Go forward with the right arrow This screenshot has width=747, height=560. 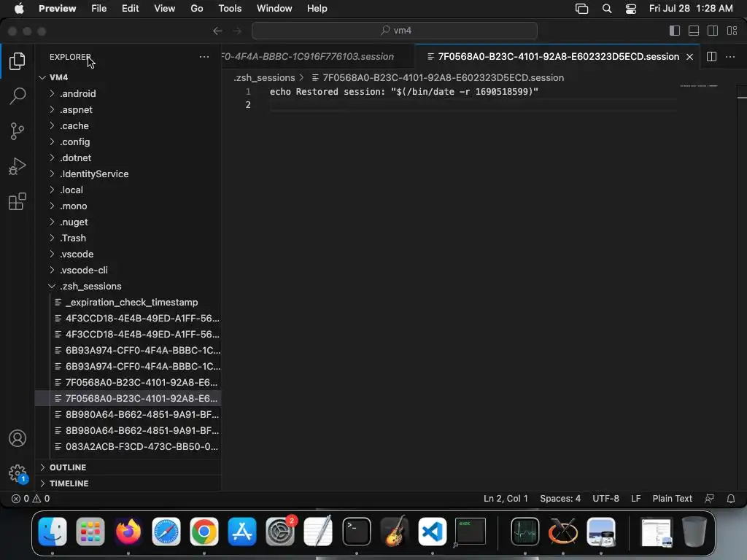[237, 31]
